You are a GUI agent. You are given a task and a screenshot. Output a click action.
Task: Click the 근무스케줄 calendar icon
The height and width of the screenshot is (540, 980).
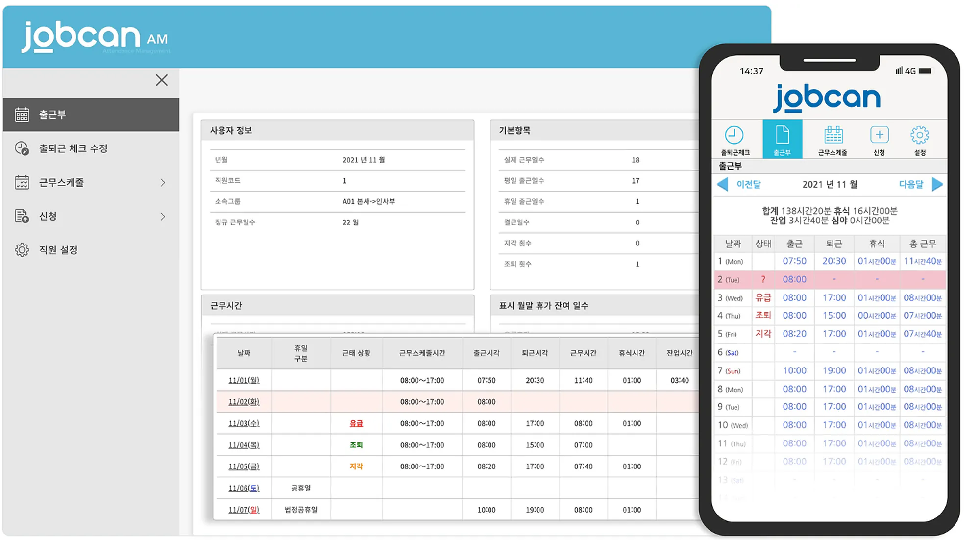pos(22,182)
